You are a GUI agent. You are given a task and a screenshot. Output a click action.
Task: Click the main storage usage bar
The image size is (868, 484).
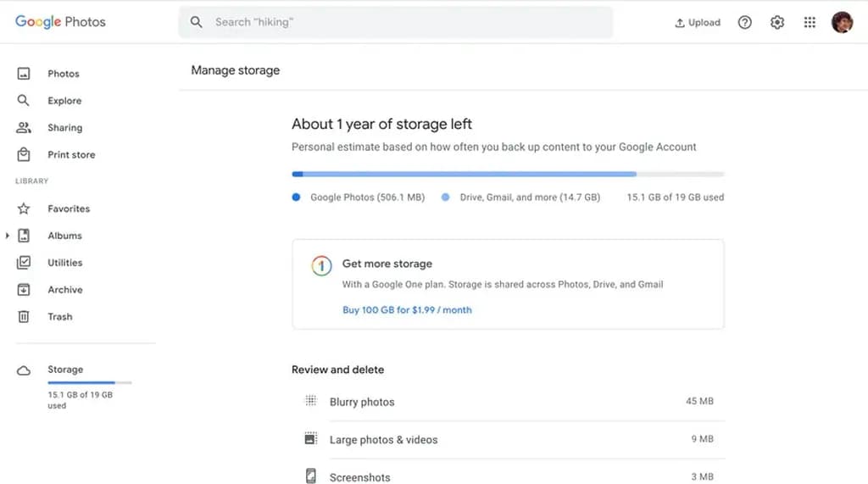pyautogui.click(x=507, y=175)
